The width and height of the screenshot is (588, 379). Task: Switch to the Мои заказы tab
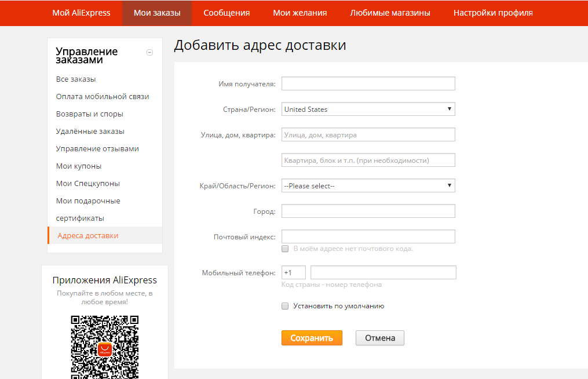point(157,13)
